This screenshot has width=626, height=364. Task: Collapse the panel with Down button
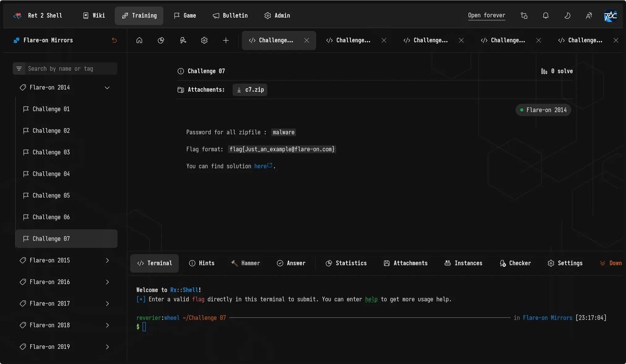[x=611, y=263]
